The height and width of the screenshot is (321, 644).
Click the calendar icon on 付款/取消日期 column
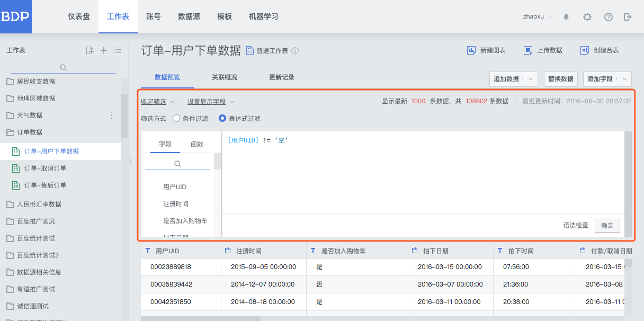(583, 251)
